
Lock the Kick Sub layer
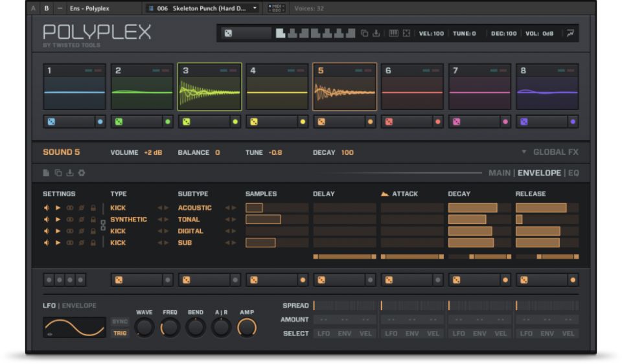[93, 243]
